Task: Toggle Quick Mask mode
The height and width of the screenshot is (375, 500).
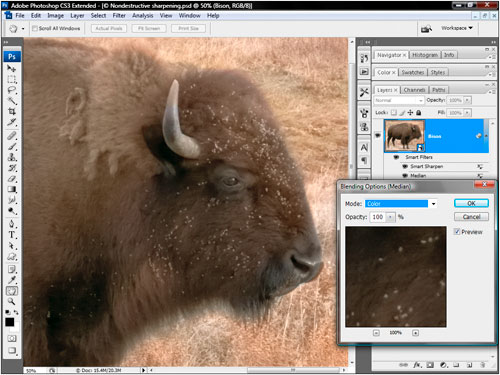Action: 12,338
